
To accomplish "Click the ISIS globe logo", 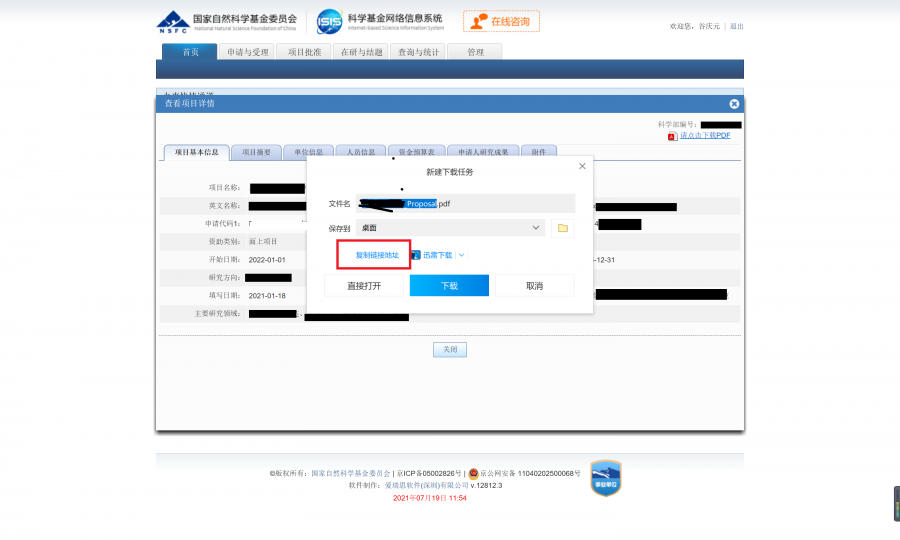I will (x=330, y=21).
